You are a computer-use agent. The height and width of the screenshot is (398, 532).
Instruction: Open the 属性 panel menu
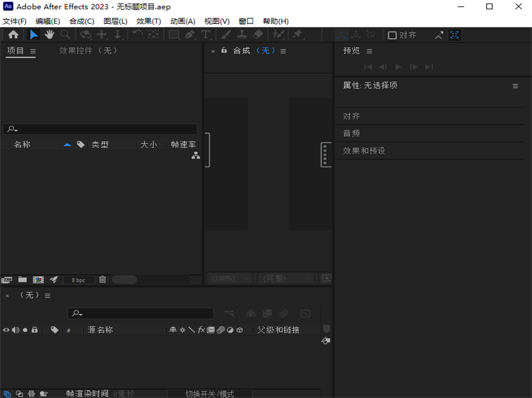pyautogui.click(x=515, y=86)
